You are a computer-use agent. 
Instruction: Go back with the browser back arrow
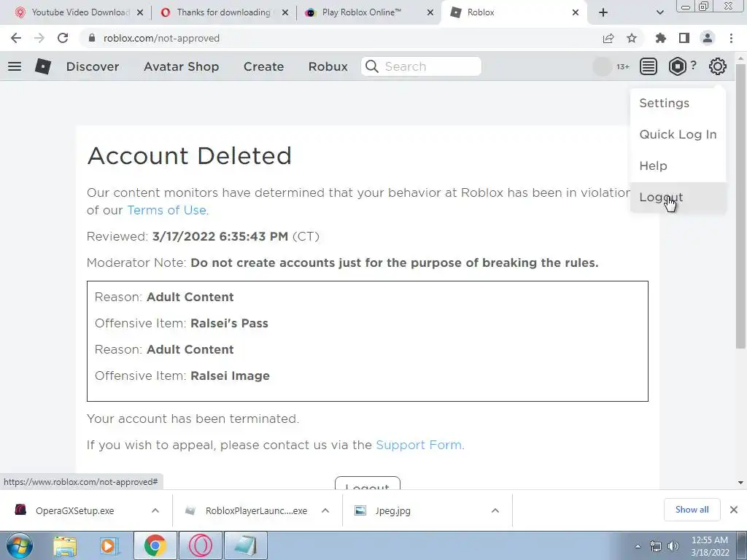pos(16,38)
